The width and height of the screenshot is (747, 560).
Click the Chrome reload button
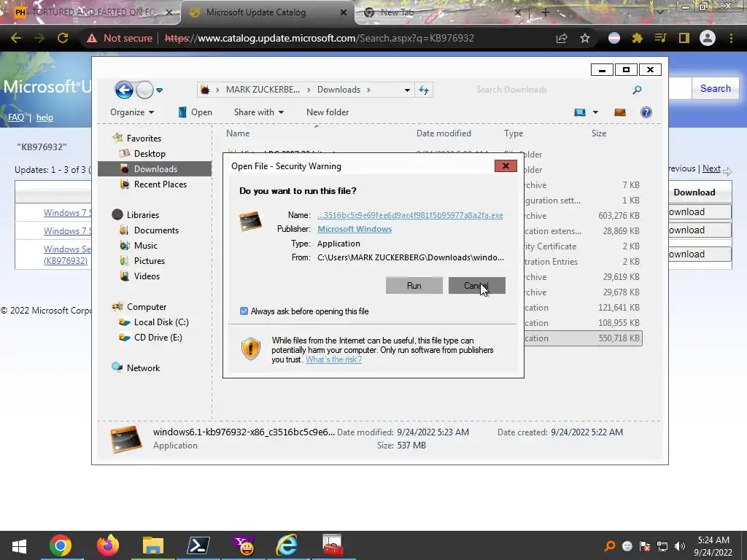coord(63,38)
